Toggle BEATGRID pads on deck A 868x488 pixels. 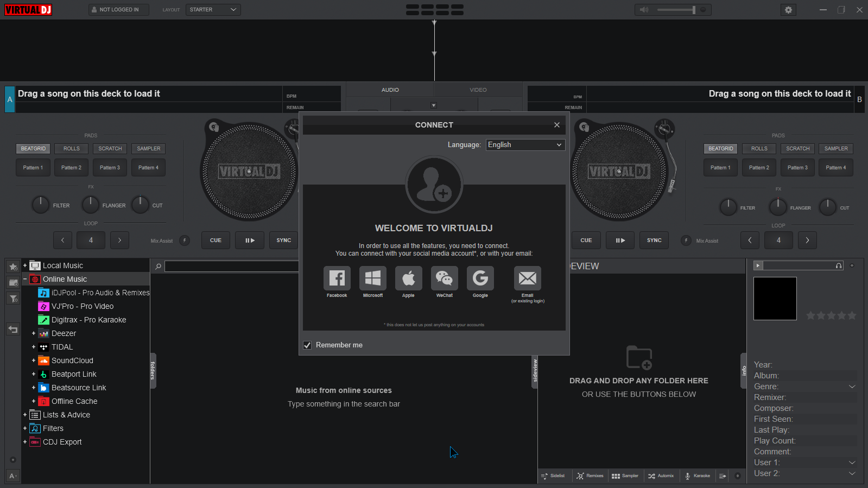coord(33,149)
